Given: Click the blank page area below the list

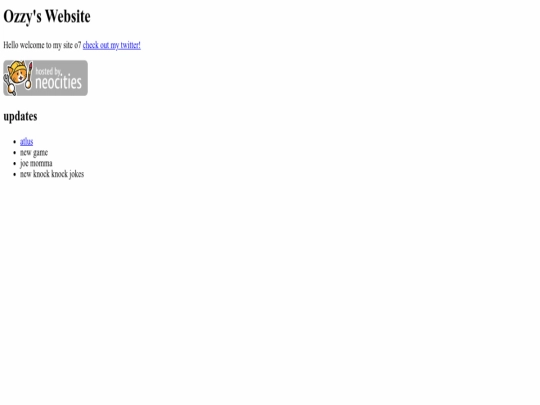Looking at the screenshot, I should click(x=270, y=293).
